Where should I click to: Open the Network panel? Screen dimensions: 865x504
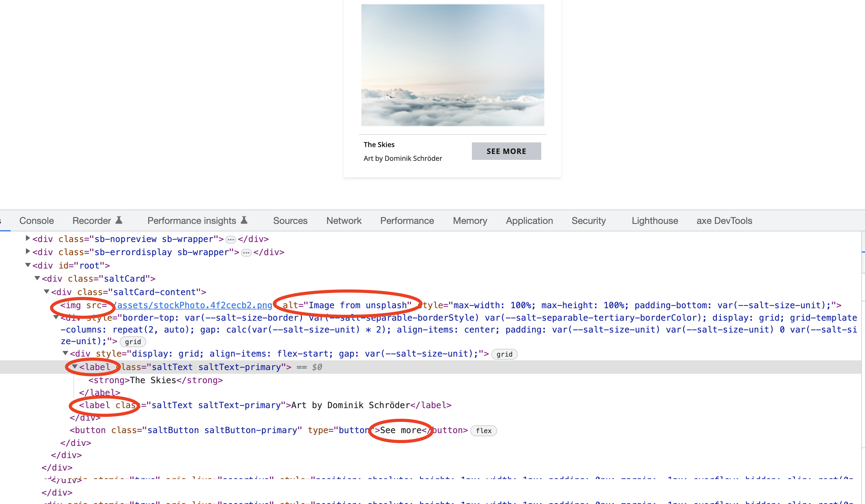344,220
